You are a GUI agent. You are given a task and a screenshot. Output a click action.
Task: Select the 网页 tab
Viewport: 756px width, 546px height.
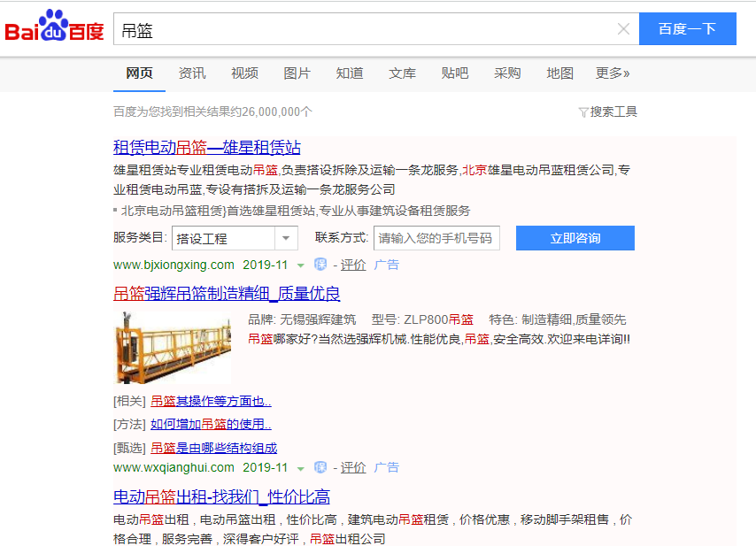139,73
